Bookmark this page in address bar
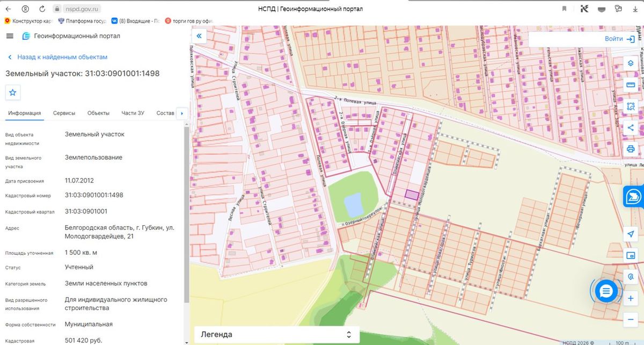Viewport: 644px width, 345px height. (x=565, y=9)
